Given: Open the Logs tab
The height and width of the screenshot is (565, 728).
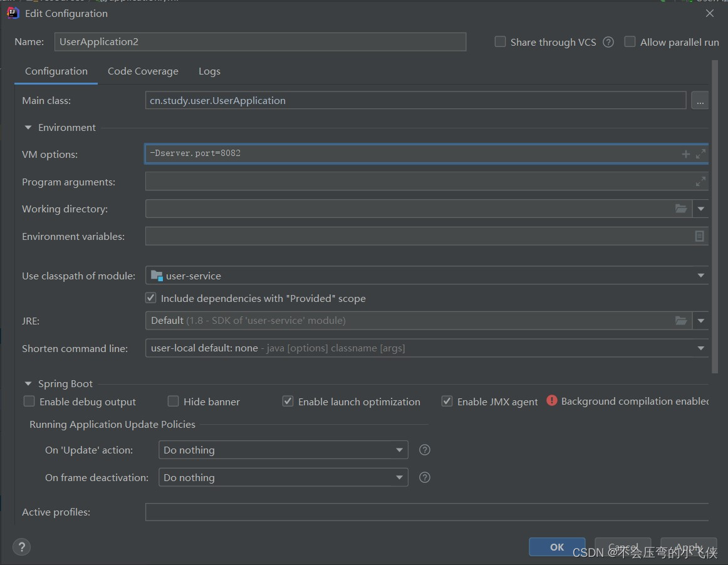Looking at the screenshot, I should pyautogui.click(x=209, y=71).
